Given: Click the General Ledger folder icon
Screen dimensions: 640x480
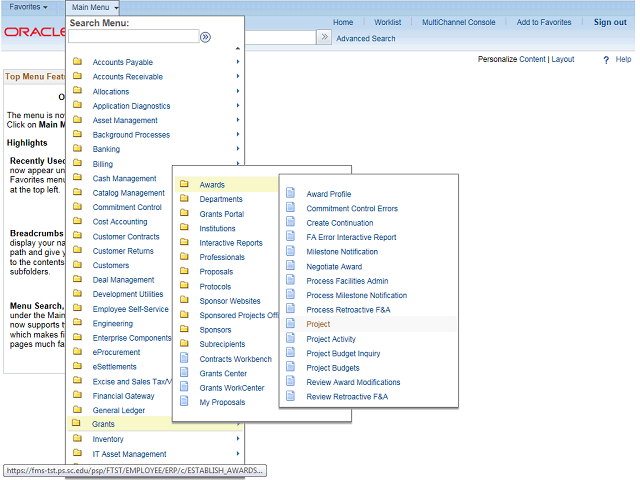Looking at the screenshot, I should click(77, 410).
